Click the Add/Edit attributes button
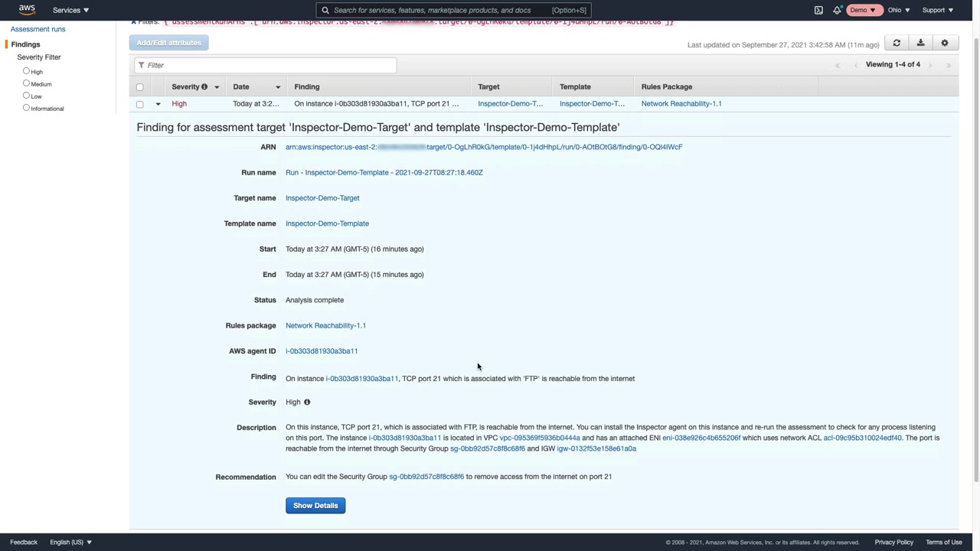The width and height of the screenshot is (980, 551). point(168,43)
